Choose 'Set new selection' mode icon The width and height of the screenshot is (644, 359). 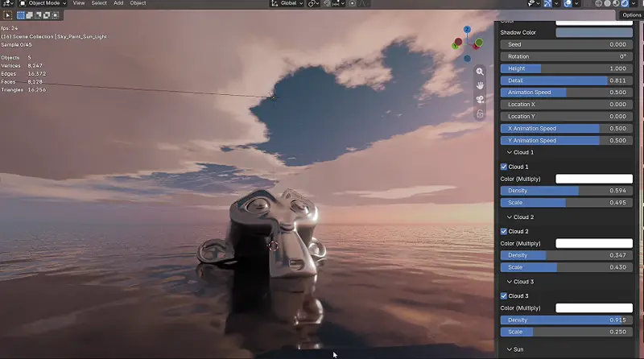click(x=21, y=15)
